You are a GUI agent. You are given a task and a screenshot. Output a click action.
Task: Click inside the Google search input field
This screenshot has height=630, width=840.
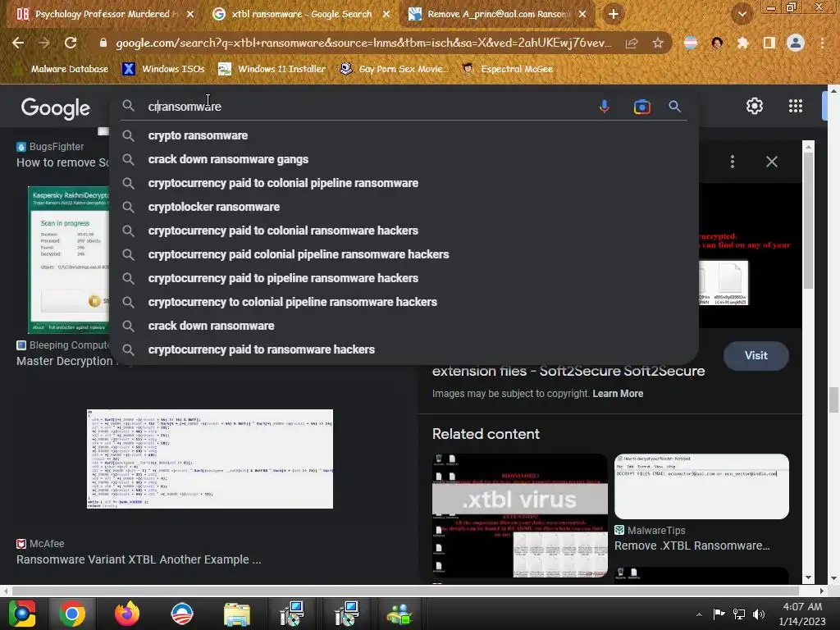point(364,107)
